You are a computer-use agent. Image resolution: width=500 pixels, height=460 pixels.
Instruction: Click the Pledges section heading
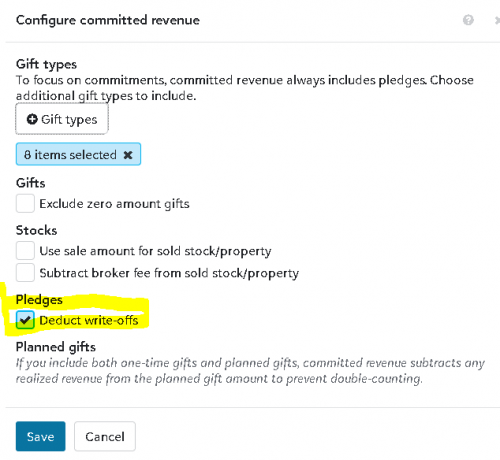[39, 300]
